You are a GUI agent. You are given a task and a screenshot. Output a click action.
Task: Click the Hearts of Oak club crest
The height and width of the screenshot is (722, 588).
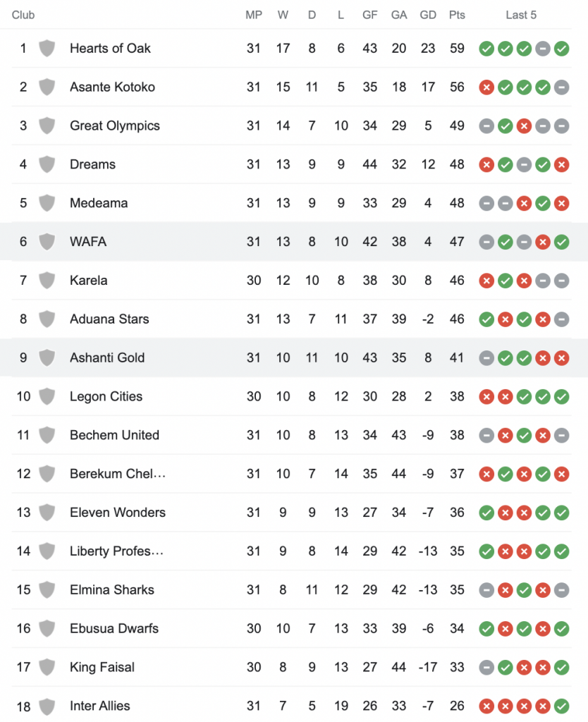[x=47, y=49]
